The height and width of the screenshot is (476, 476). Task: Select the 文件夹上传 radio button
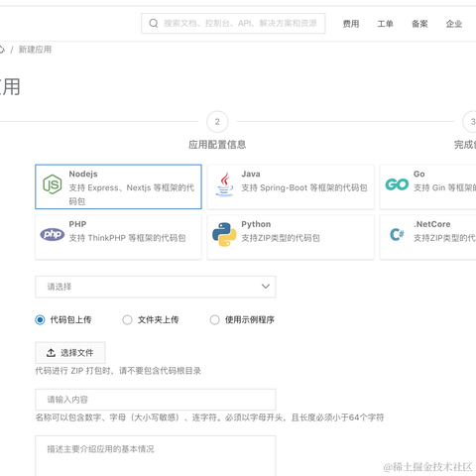127,319
